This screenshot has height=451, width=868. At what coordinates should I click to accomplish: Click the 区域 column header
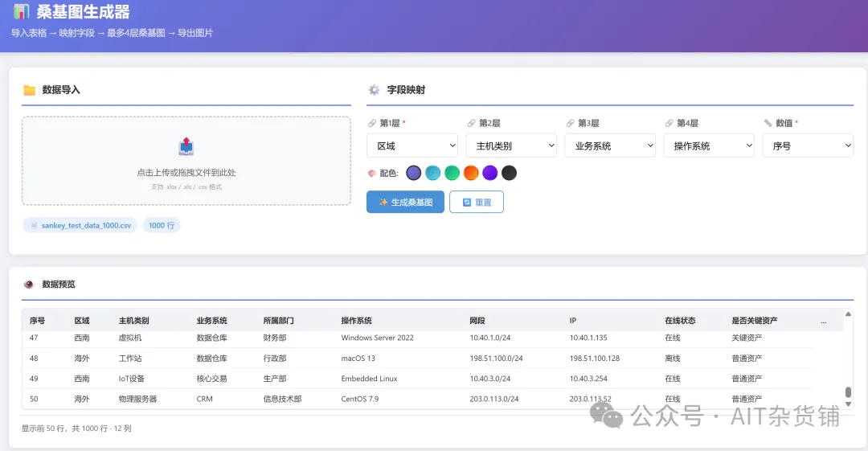82,321
